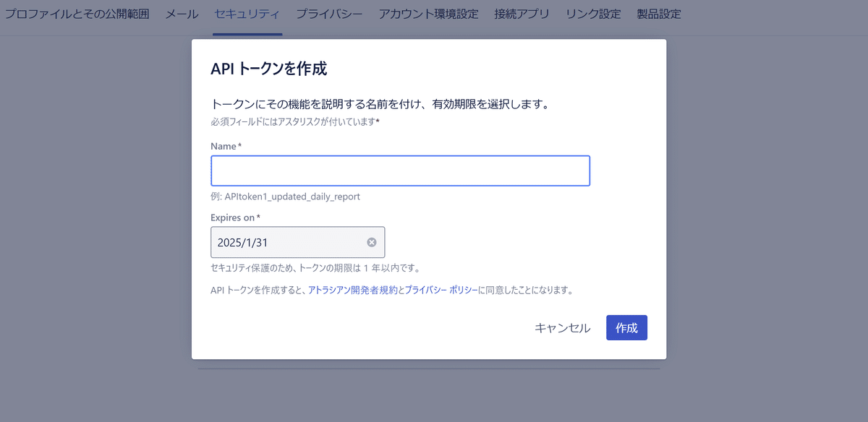Open the アトラシアン開発者規約 link
This screenshot has height=422, width=868.
point(353,290)
